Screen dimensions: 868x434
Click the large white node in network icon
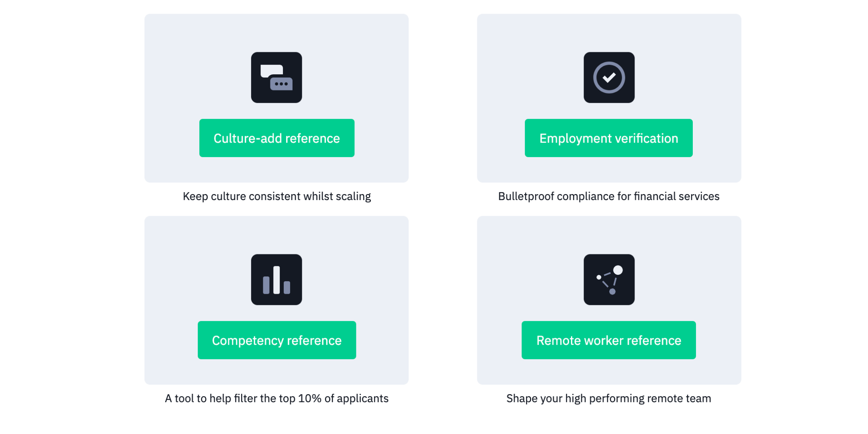pos(618,270)
